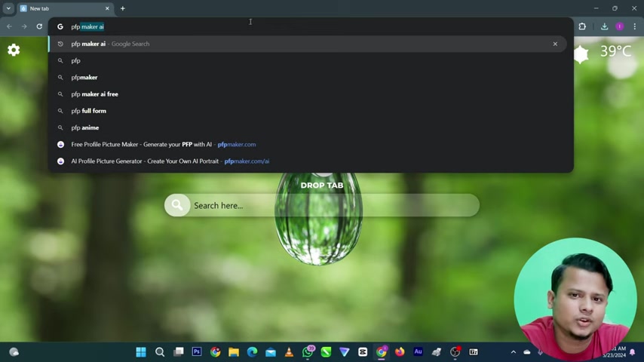Open new tab page settings gear
Viewport: 644px width, 362px height.
click(x=14, y=50)
